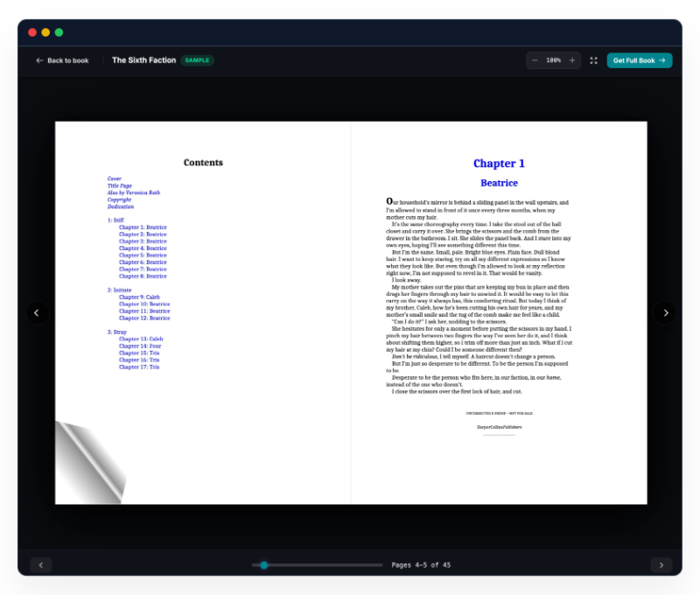Jump to Chapter 12: Beatrice
Image resolution: width=700 pixels, height=595 pixels.
pyautogui.click(x=144, y=318)
